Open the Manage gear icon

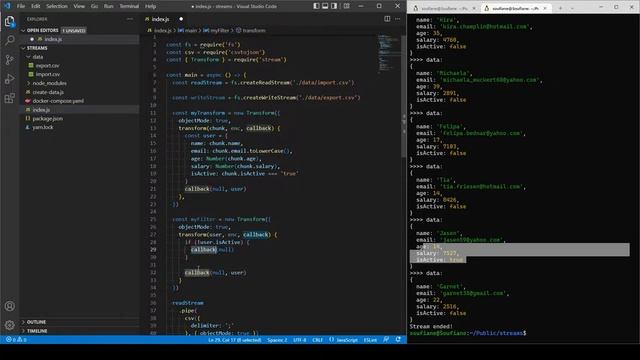[9, 325]
